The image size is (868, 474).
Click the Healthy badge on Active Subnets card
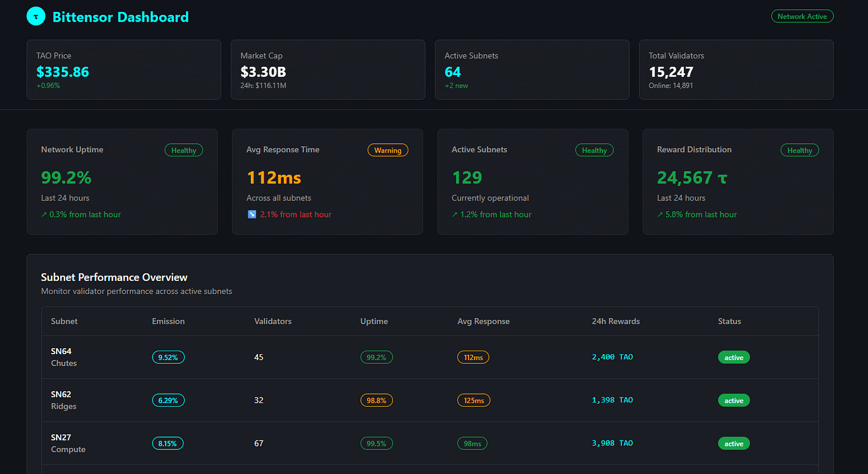(594, 150)
